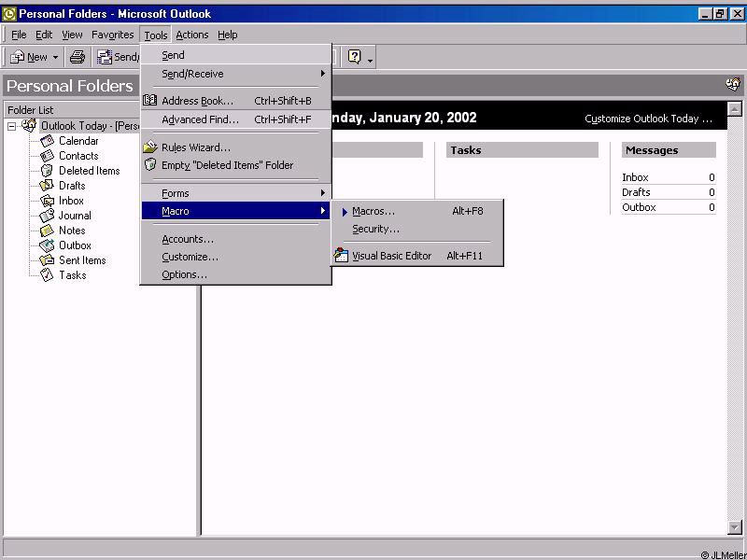Screen dimensions: 747x560
Task: Click the Empty "Deleted Items" Folder recycle icon
Action: coord(150,165)
